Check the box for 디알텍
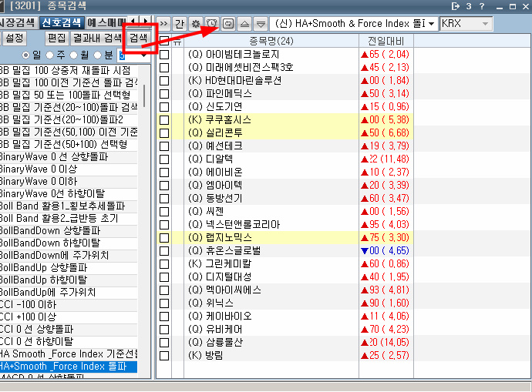Screen dimensions: 532x392 click(164, 159)
